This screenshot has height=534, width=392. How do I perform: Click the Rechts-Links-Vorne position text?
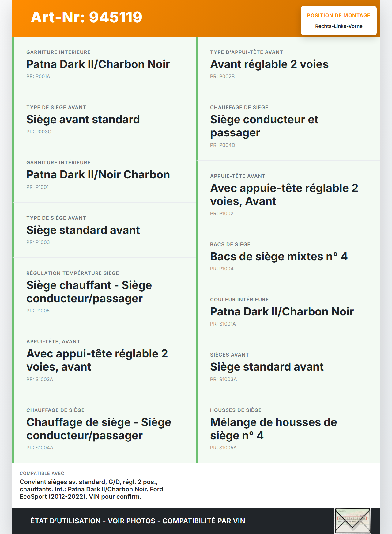339,26
